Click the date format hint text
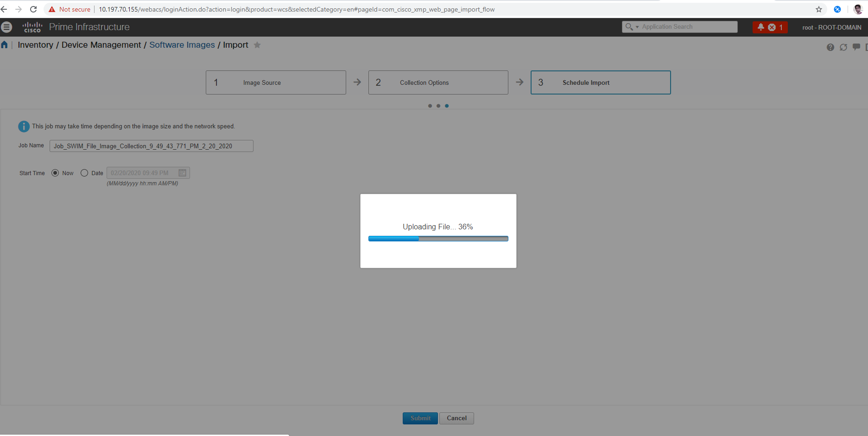Viewport: 868px width, 436px height. [x=142, y=183]
